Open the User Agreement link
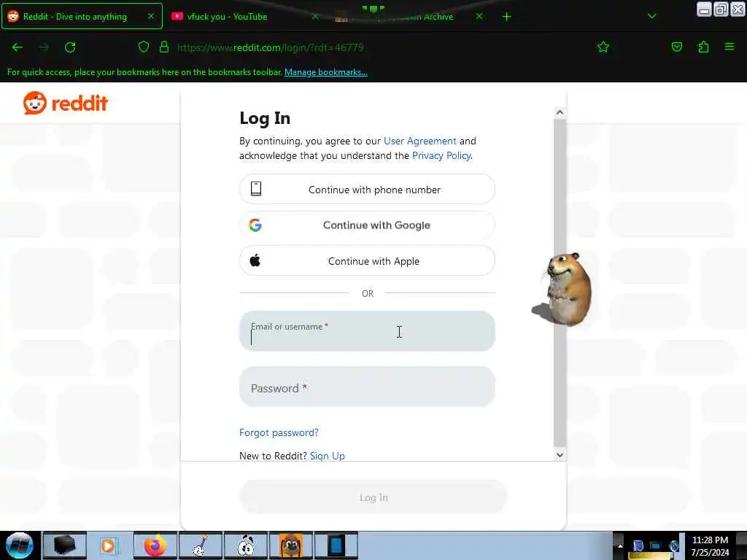The width and height of the screenshot is (747, 560). [419, 141]
